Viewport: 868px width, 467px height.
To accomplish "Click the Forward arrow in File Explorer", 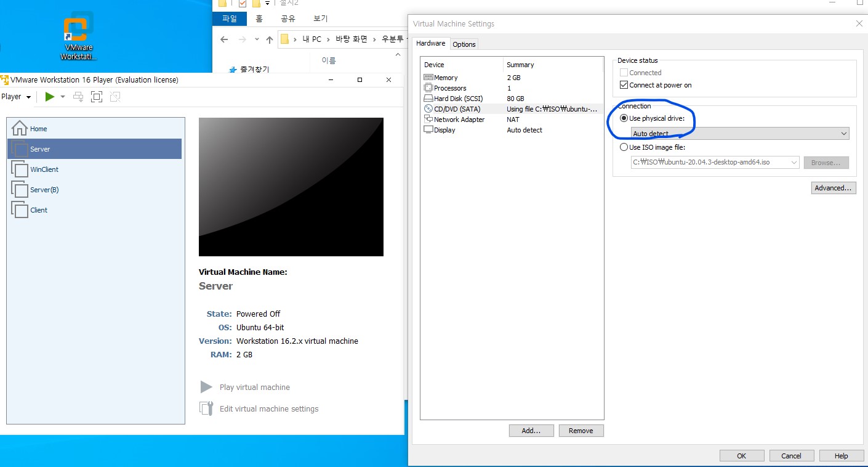I will pos(242,39).
